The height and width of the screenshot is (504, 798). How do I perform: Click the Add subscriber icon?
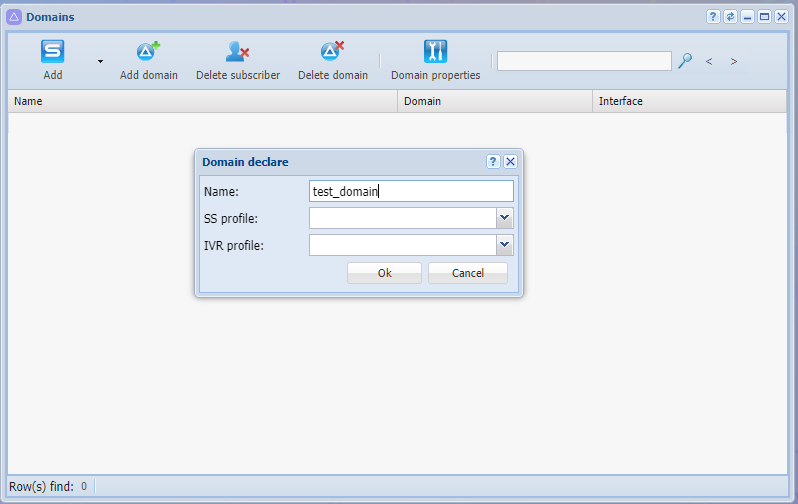click(52, 51)
